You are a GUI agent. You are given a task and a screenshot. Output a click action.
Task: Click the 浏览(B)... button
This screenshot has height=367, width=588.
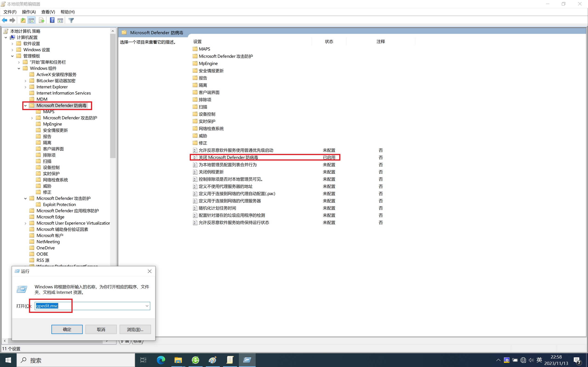click(135, 329)
